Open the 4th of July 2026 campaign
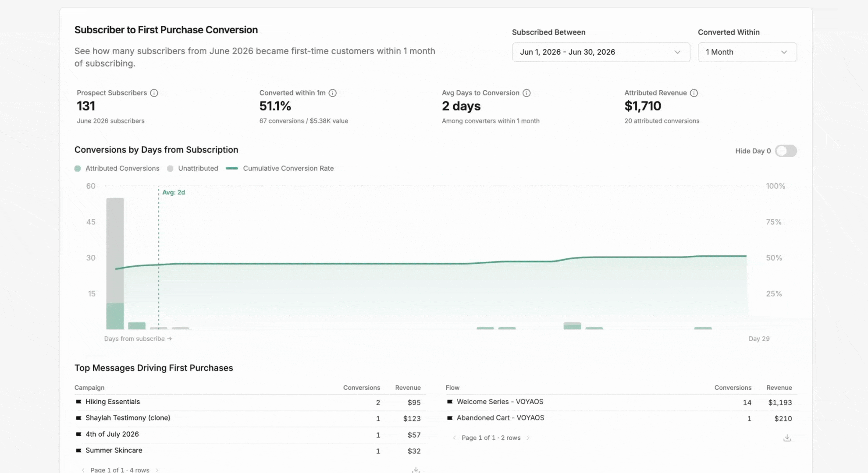This screenshot has height=473, width=868. point(112,434)
